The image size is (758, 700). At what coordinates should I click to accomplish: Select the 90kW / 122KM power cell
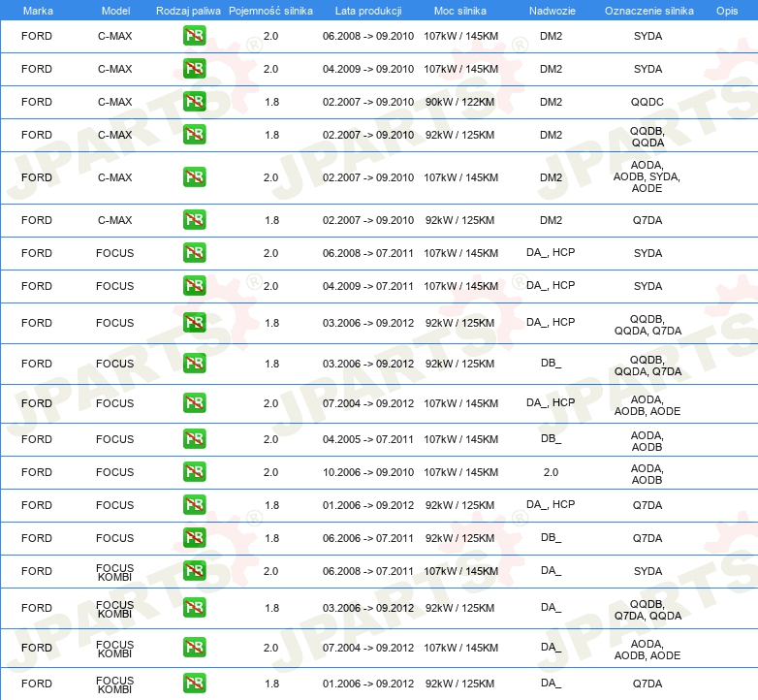point(459,102)
